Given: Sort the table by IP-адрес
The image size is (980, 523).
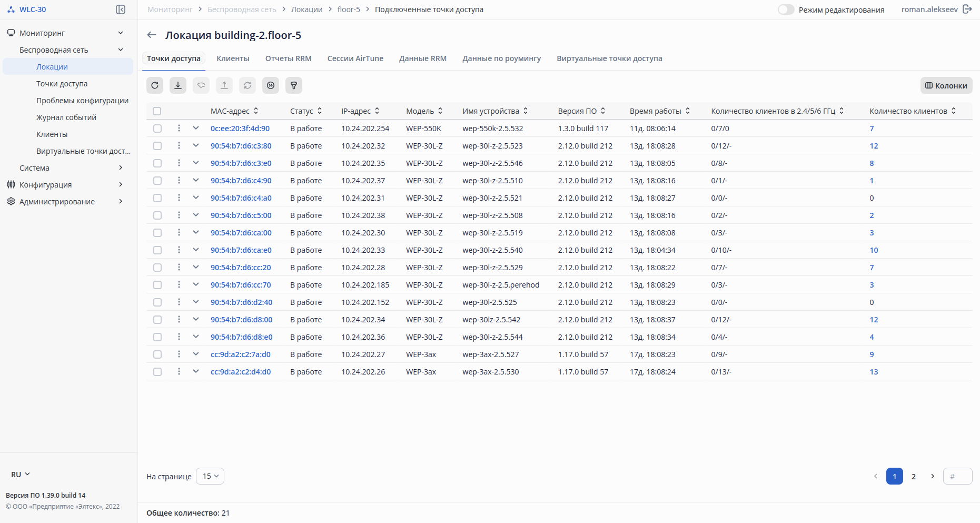Looking at the screenshot, I should coord(377,111).
